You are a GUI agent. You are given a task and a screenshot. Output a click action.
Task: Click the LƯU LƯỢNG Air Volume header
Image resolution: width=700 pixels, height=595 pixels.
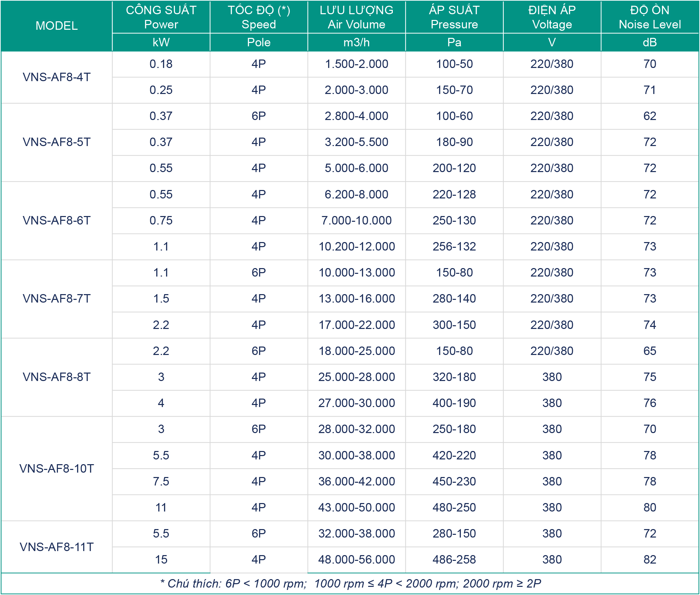(357, 17)
